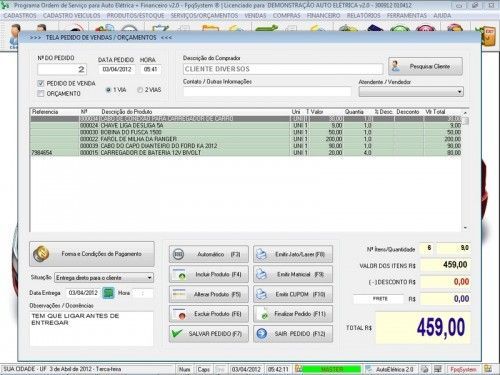The height and width of the screenshot is (375, 500).
Task: Click the VALOR DOS ITENS 459,00 value
Action: click(x=445, y=265)
